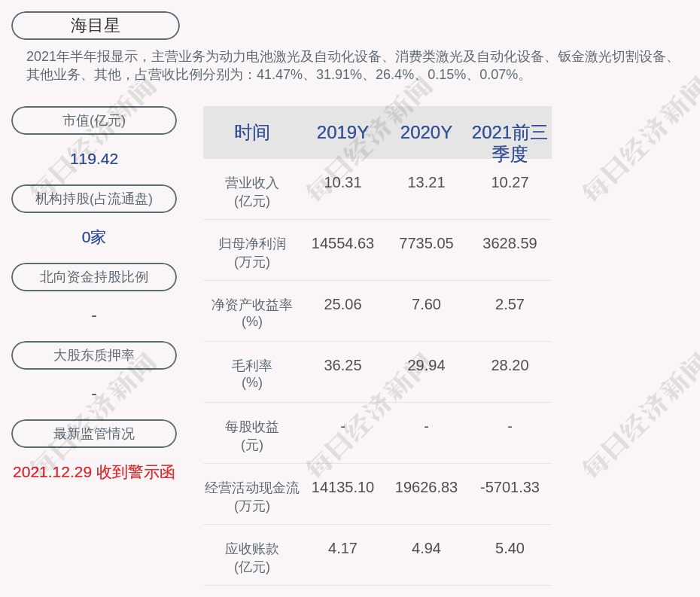Select the 市值(亿元) label pill

coord(94,120)
